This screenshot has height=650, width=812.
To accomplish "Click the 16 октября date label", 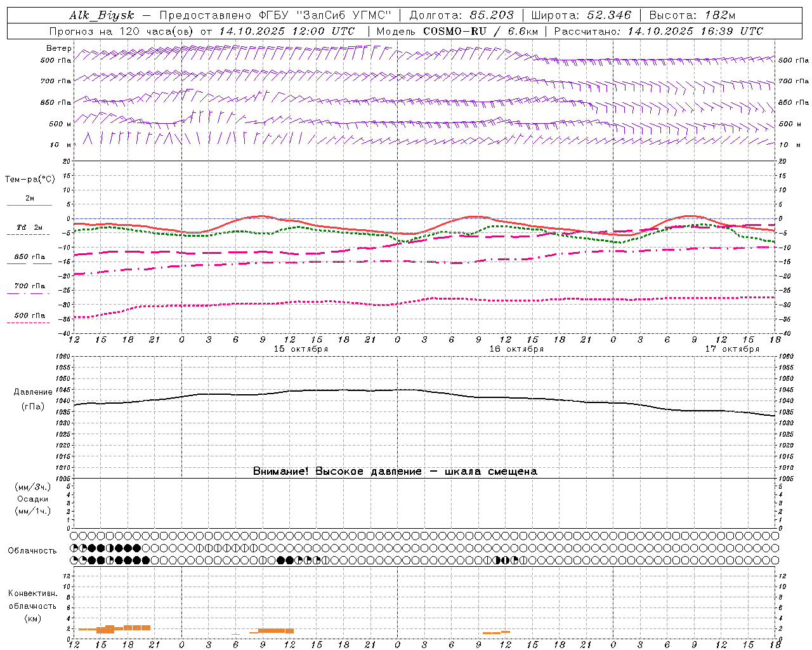I will coord(516,349).
